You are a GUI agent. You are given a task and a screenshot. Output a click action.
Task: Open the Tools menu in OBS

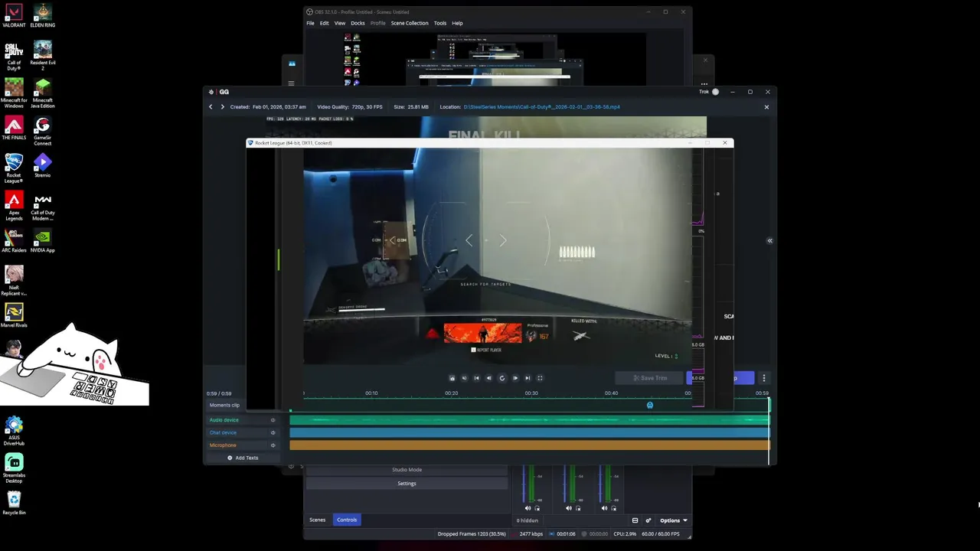point(440,23)
